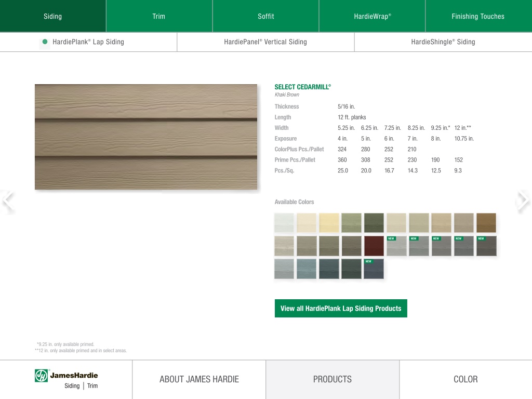Click the 12 in. select areas footnote

click(81, 351)
